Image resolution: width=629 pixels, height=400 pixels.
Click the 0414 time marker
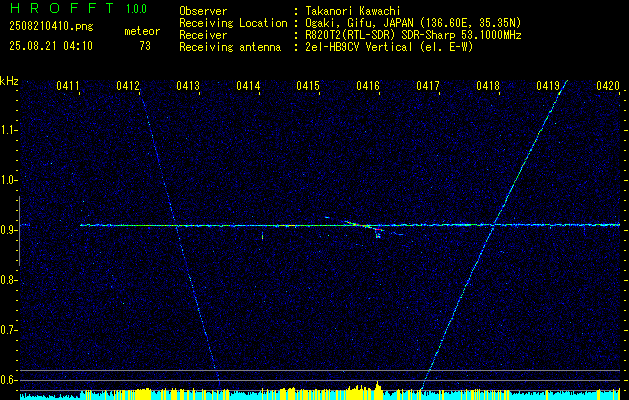(x=248, y=86)
